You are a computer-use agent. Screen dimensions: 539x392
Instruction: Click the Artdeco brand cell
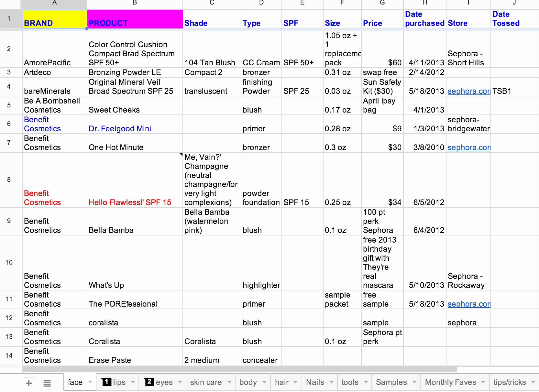pos(55,72)
